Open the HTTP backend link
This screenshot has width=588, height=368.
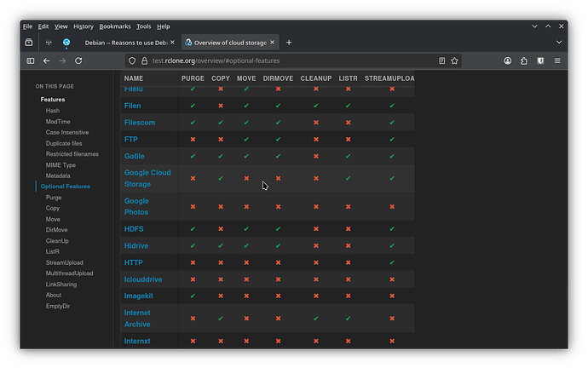134,262
